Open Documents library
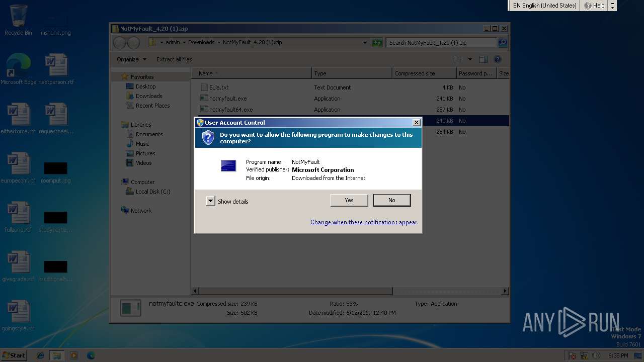This screenshot has width=644, height=362. (x=149, y=134)
